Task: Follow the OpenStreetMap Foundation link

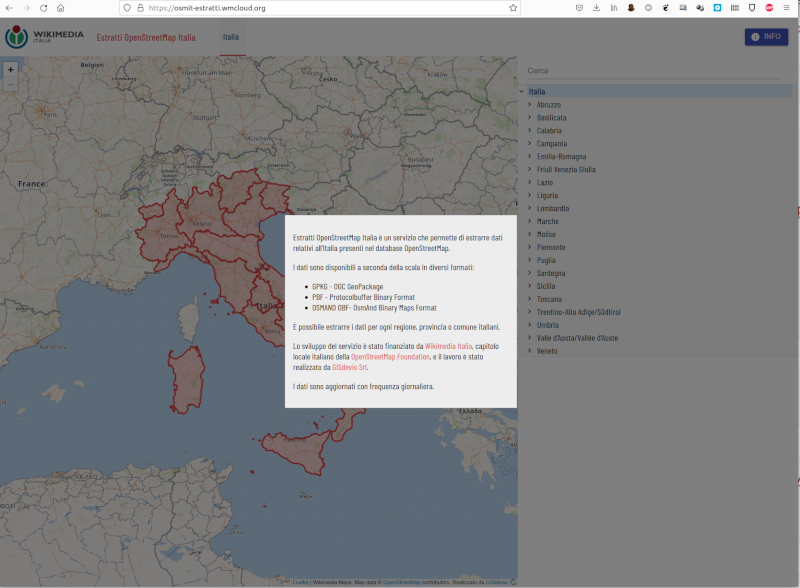Action: 390,357
